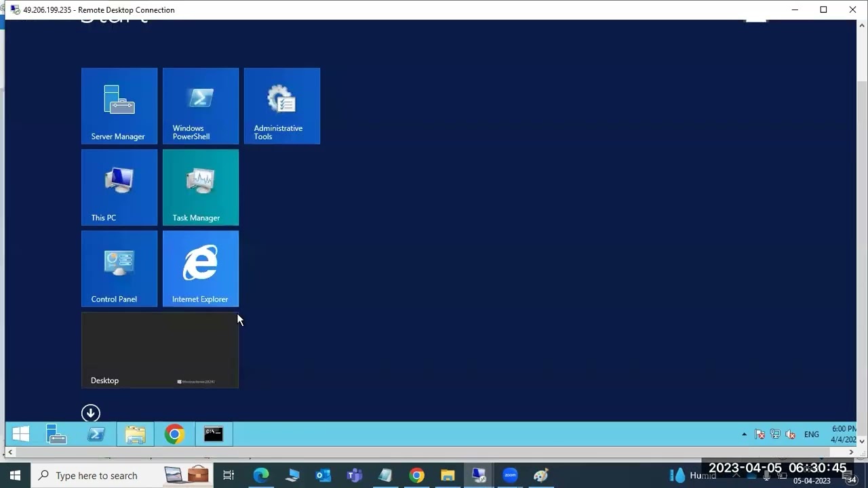
Task: Click the ENG language indicator in the remote tray
Action: pos(812,434)
